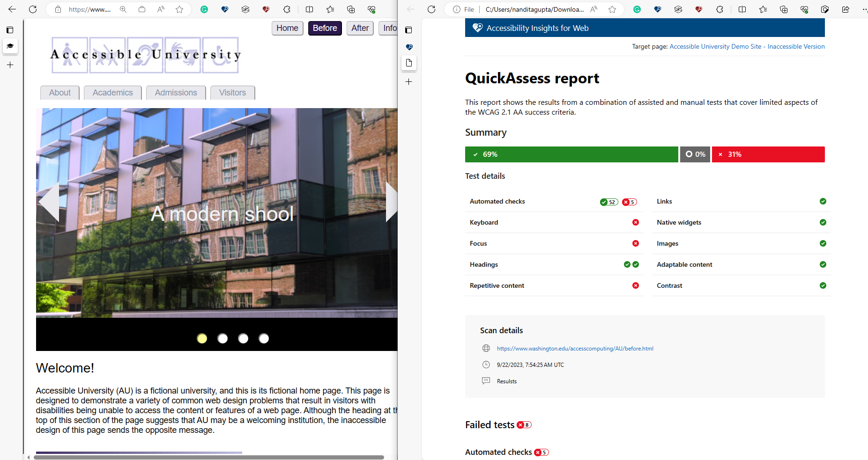The height and width of the screenshot is (460, 868).
Task: Open Collections in right window toolbar
Action: (x=784, y=9)
